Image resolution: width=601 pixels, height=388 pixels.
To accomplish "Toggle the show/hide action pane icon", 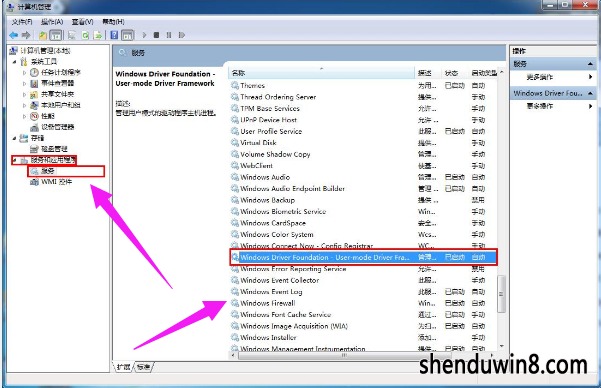I will pos(127,35).
